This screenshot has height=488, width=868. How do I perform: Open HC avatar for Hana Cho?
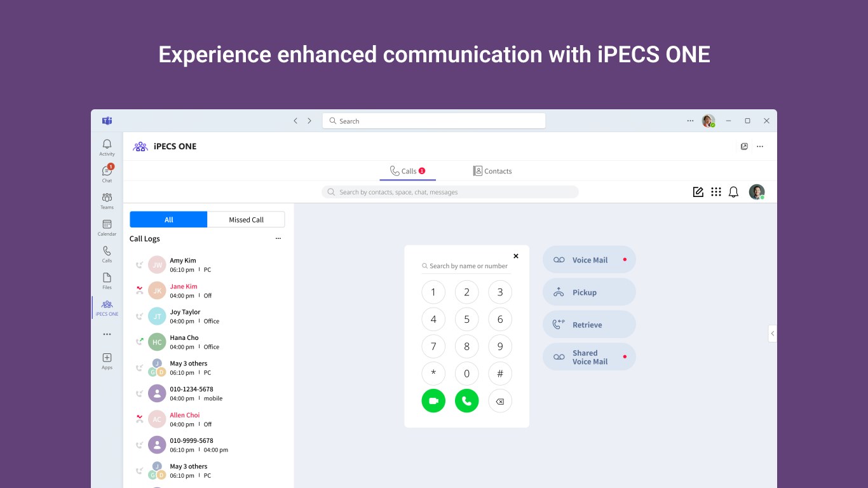(157, 342)
